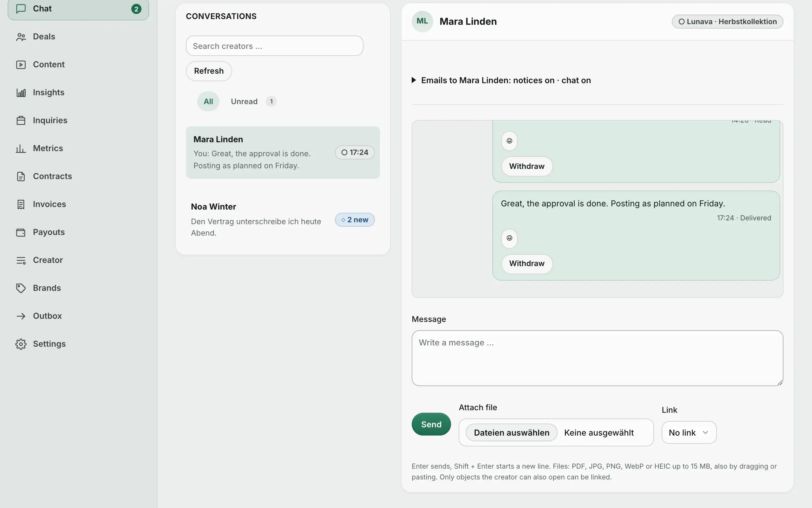Open the Lunava · Herbstkollektion deal chip
The image size is (812, 508).
coord(727,22)
